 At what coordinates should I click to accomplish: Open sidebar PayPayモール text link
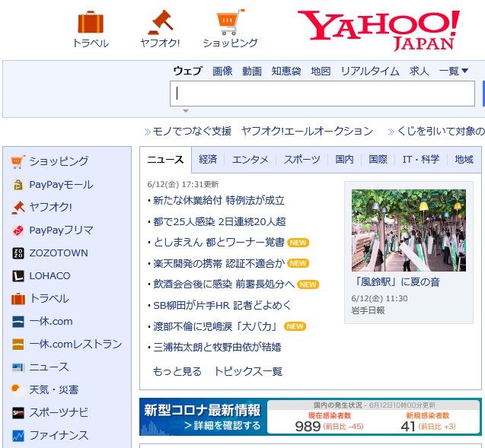point(61,185)
